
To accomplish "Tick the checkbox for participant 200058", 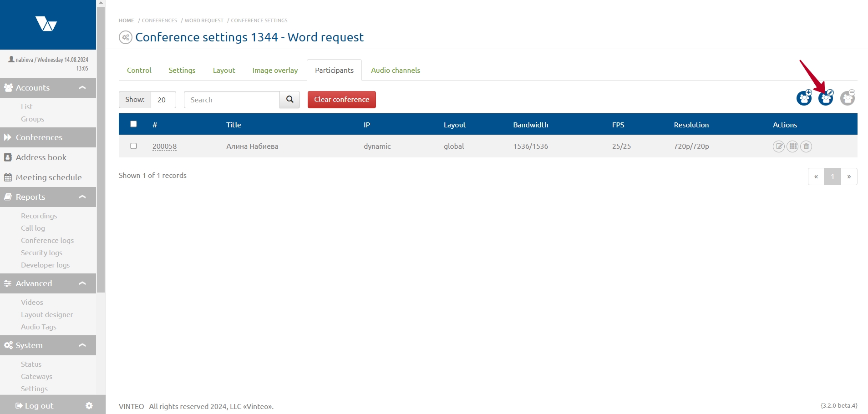I will 133,146.
